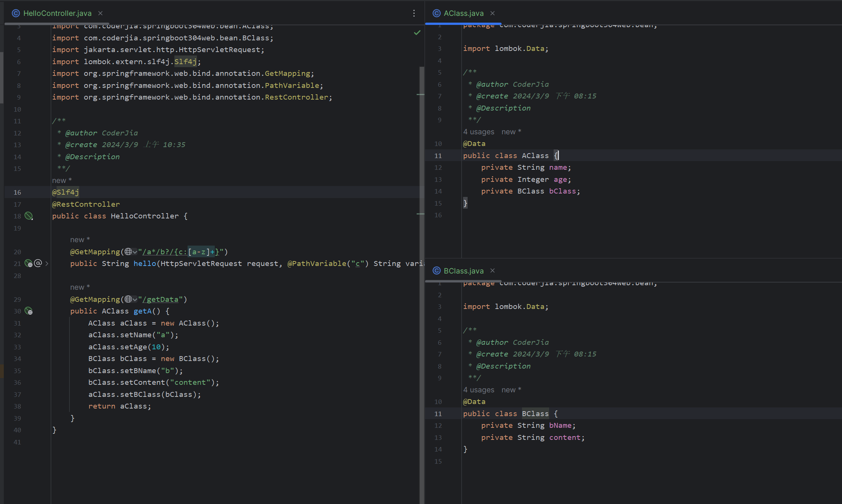Click the class icon on the AClass.java tab
Viewport: 842px width, 504px height.
[437, 13]
